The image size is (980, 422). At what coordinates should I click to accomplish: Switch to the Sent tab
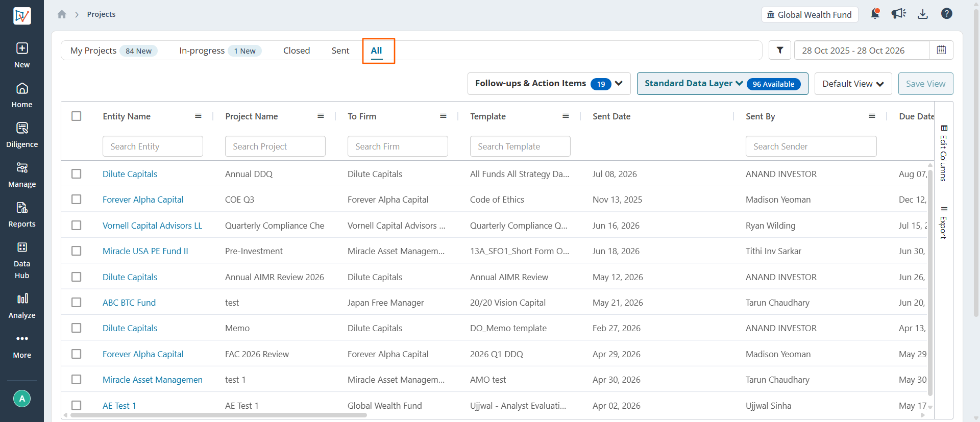click(340, 51)
